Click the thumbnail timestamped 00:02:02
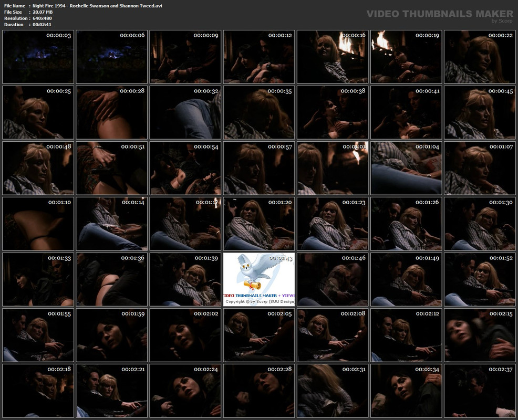The image size is (518, 420). click(185, 335)
